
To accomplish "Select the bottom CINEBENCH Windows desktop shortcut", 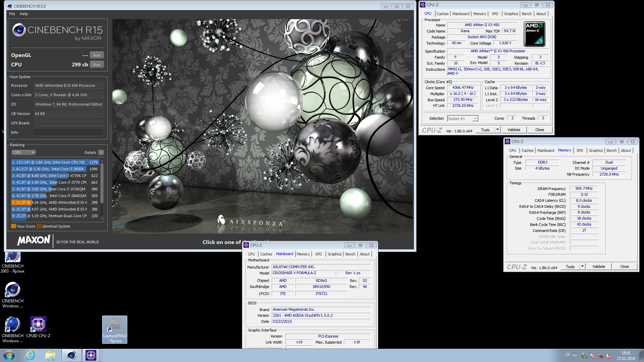I will pyautogui.click(x=12, y=330).
